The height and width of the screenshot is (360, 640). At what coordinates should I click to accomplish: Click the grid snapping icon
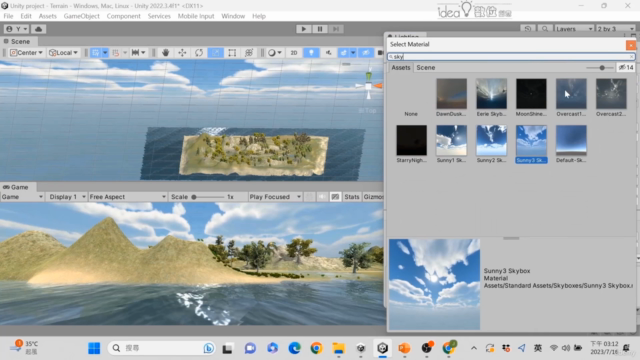[x=116, y=53]
